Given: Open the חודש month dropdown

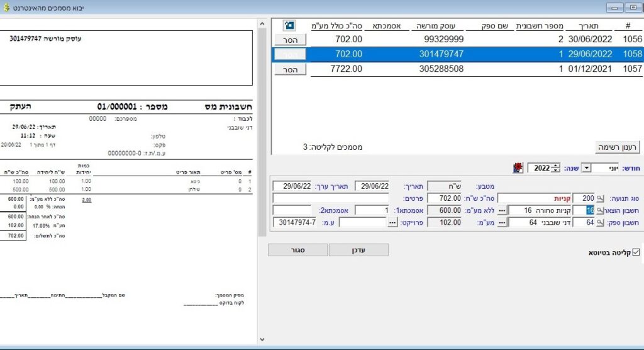Looking at the screenshot, I should point(587,168).
